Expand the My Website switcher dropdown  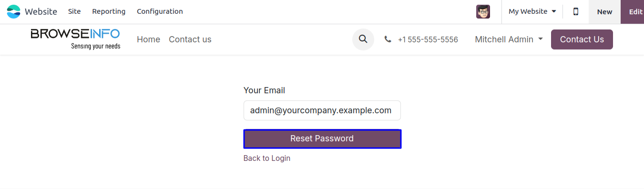[x=532, y=11]
